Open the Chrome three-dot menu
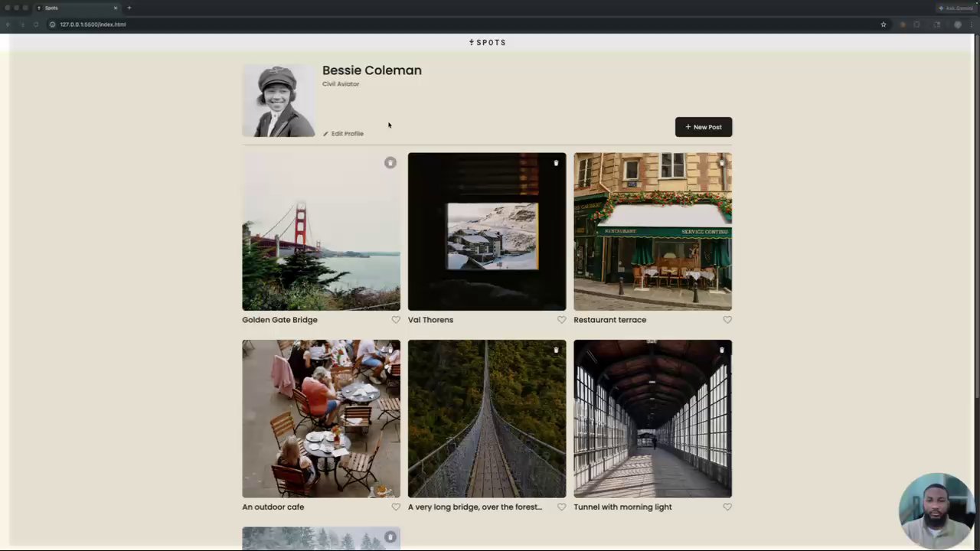Viewport: 980px width, 551px height. click(x=972, y=24)
